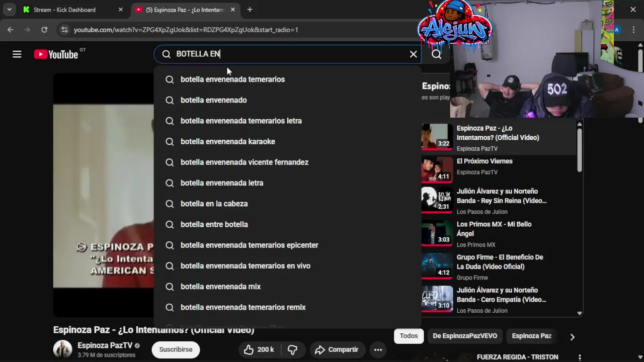Select suggestion 'botella envenenada karaoke'
644x362 pixels.
[x=287, y=141]
